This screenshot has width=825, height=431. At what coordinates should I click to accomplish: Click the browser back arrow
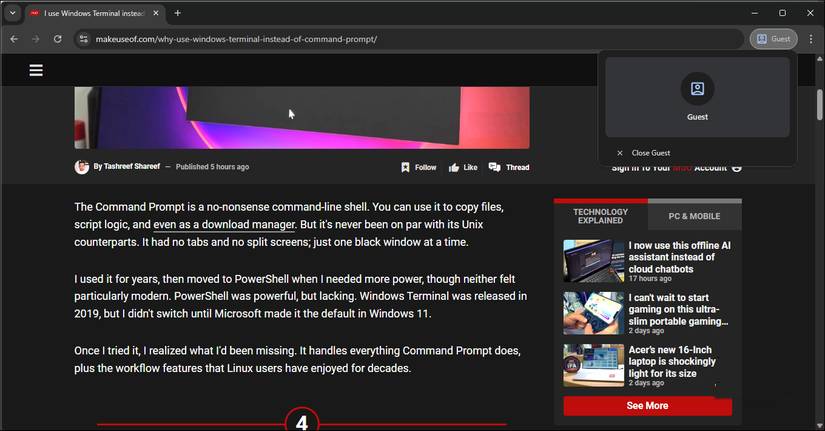pyautogui.click(x=14, y=39)
